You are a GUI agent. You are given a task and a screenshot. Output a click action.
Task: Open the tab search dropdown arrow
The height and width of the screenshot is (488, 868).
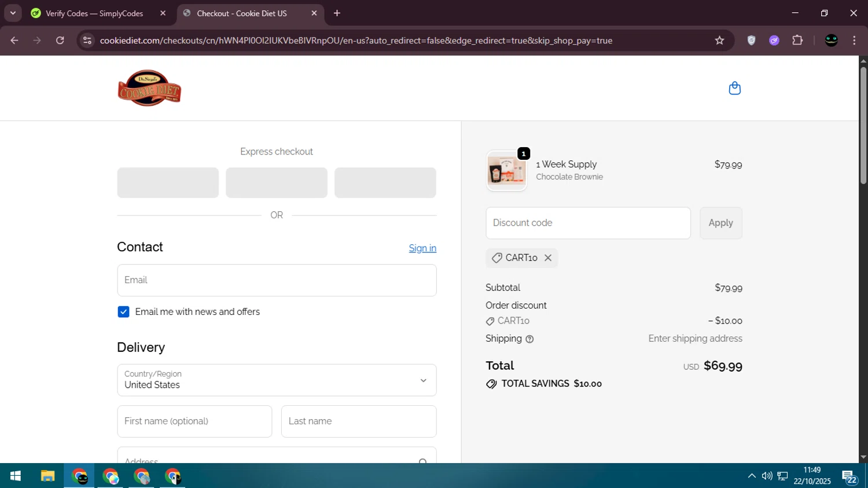(13, 13)
